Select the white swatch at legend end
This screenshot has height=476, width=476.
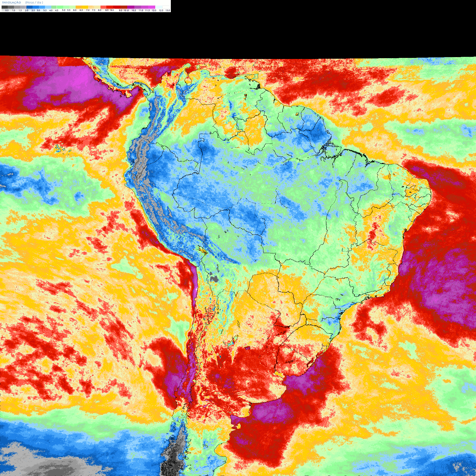166,7
